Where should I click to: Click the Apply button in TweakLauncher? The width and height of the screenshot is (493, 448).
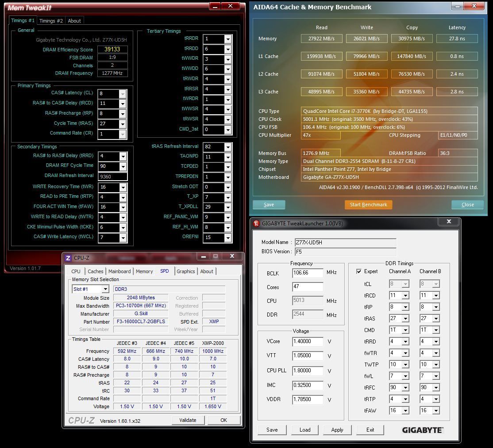[337, 430]
